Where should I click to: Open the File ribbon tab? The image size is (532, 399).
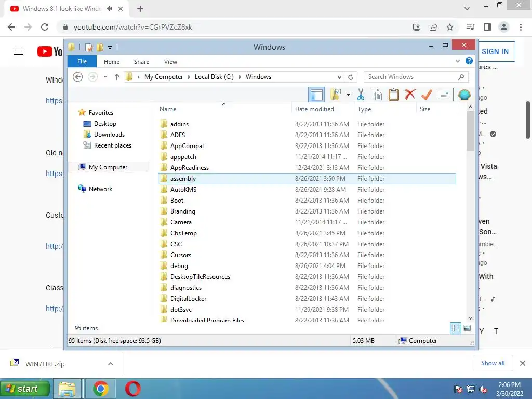coord(82,61)
